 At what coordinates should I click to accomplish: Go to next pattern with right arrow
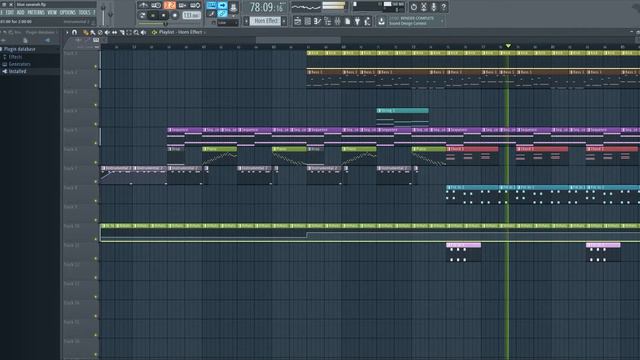point(284,21)
